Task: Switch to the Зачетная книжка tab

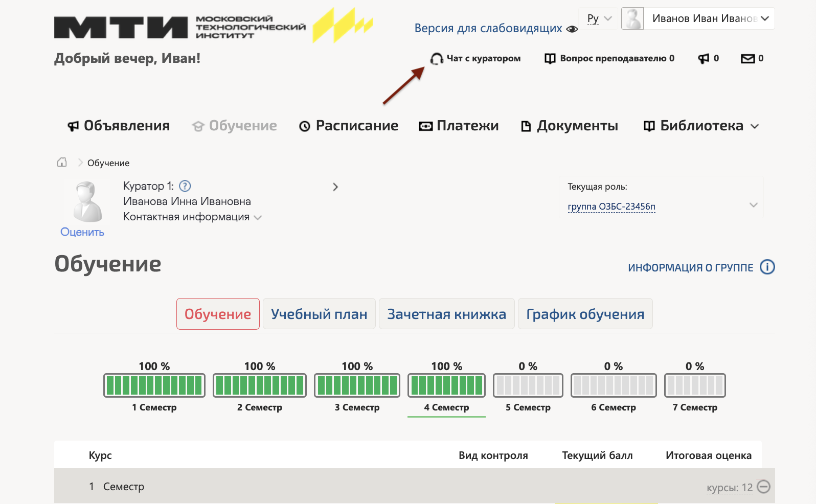Action: click(446, 314)
